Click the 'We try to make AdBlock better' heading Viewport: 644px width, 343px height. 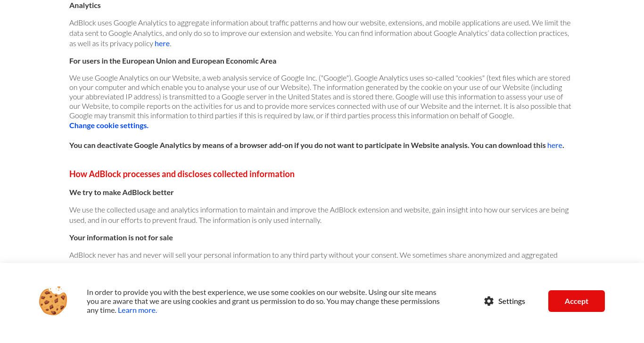click(122, 192)
